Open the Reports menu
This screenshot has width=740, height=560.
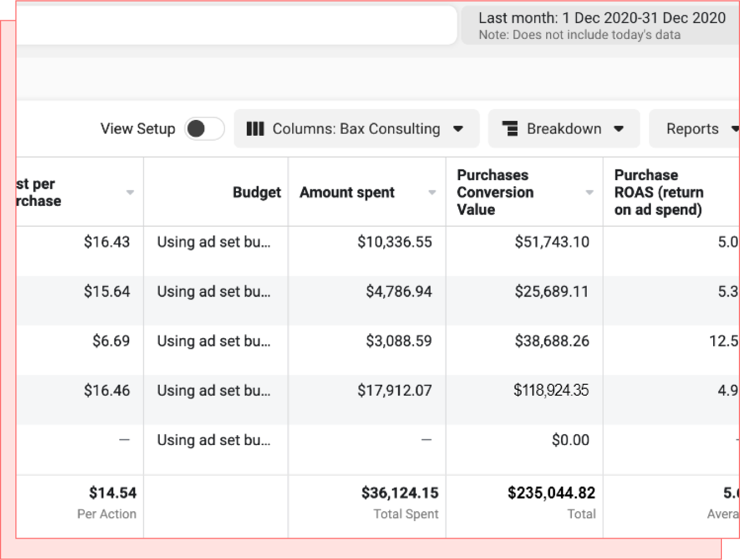tap(694, 129)
